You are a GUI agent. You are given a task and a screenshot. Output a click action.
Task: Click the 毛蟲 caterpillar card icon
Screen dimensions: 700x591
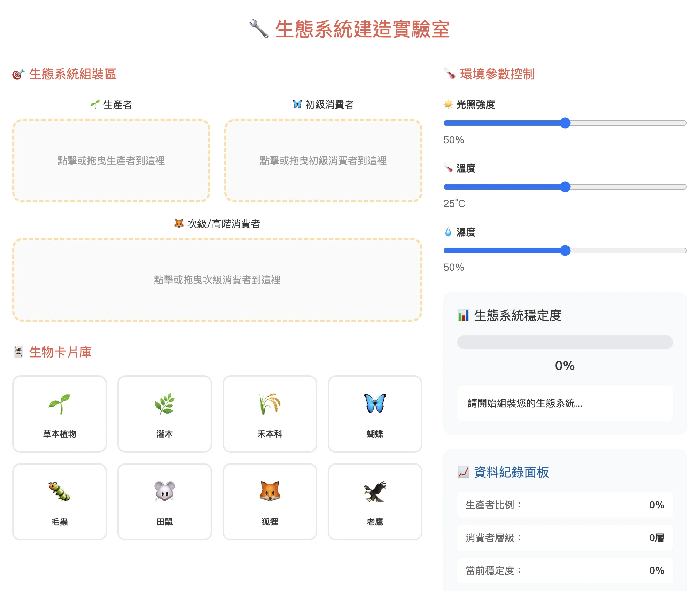click(60, 492)
